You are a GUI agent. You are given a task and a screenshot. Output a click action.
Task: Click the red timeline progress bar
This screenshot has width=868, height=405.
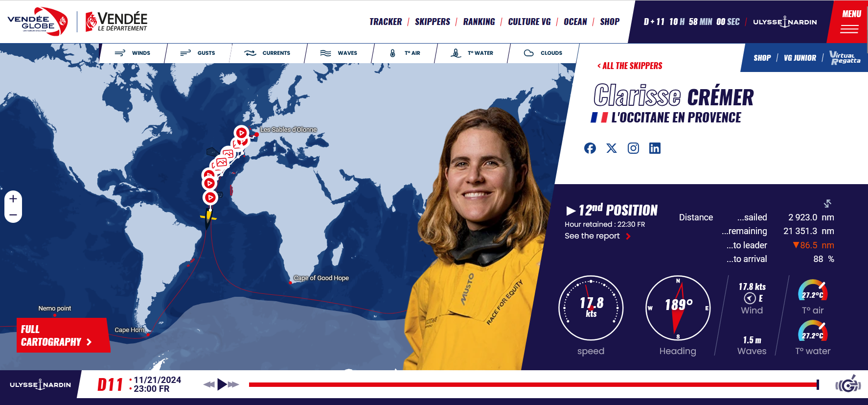tap(533, 385)
